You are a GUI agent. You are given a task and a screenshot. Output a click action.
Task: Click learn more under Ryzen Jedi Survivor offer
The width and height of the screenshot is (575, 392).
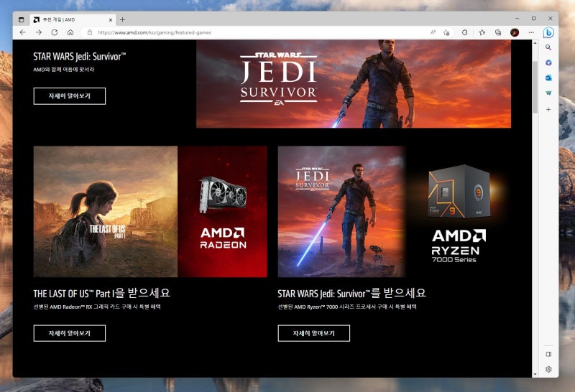(314, 333)
